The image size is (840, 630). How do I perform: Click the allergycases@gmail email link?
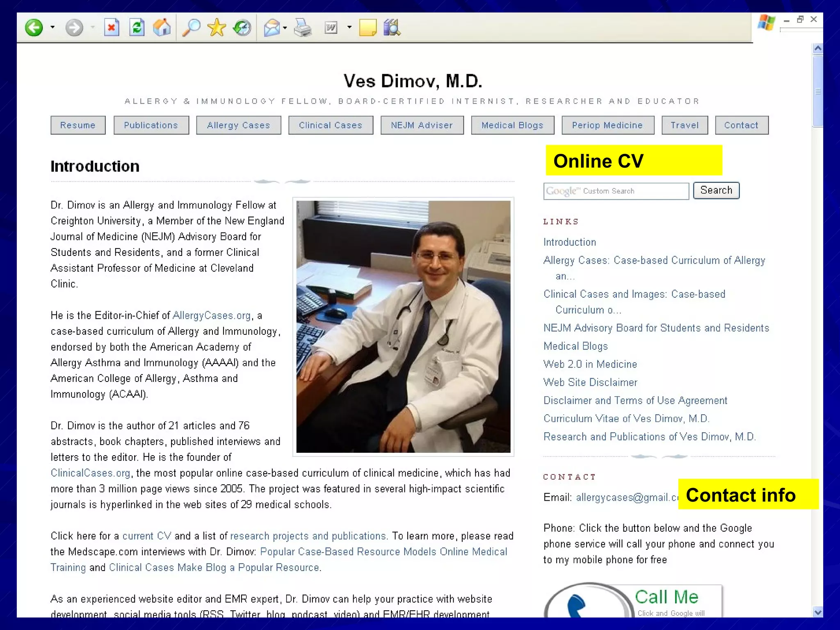(627, 498)
